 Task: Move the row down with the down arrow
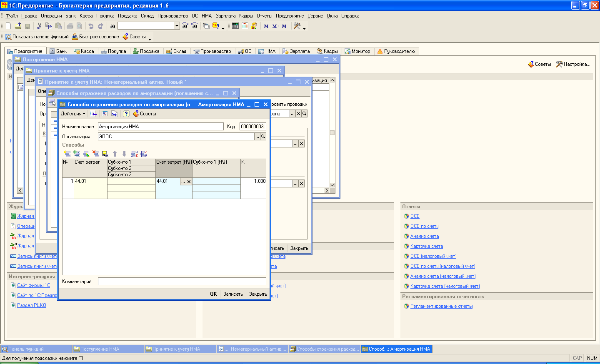[124, 154]
